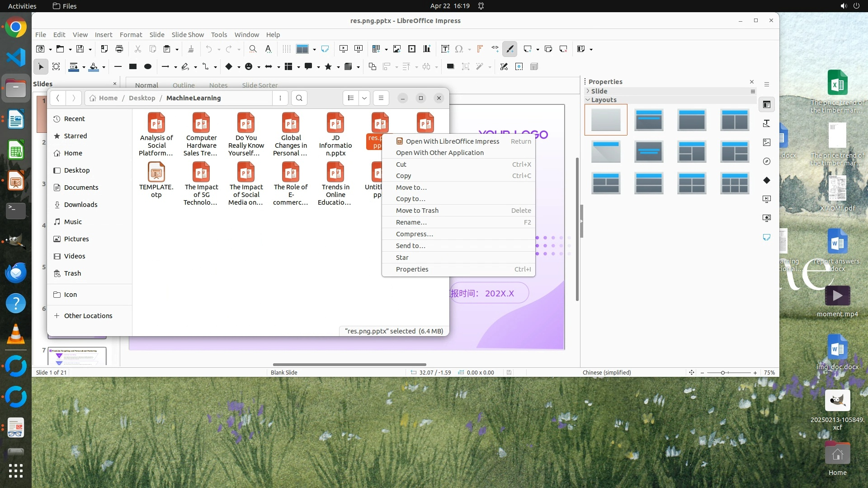Open the Slide Show menu
This screenshot has height=488, width=868.
(188, 34)
